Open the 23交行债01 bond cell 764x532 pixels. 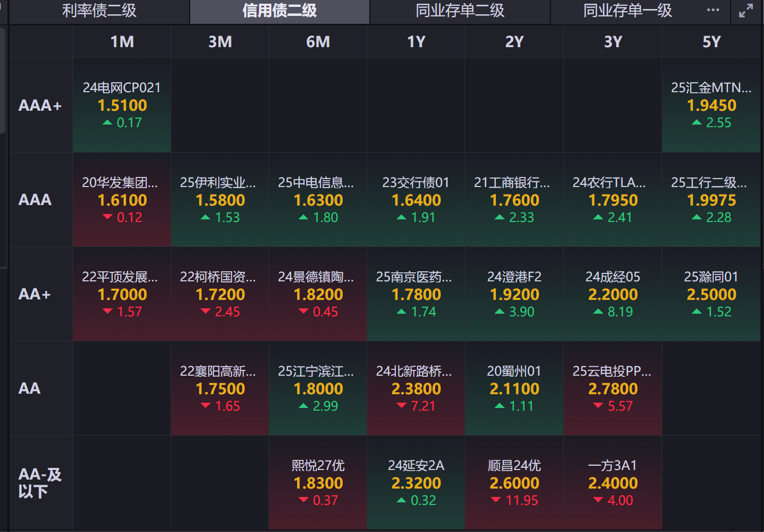pos(416,200)
